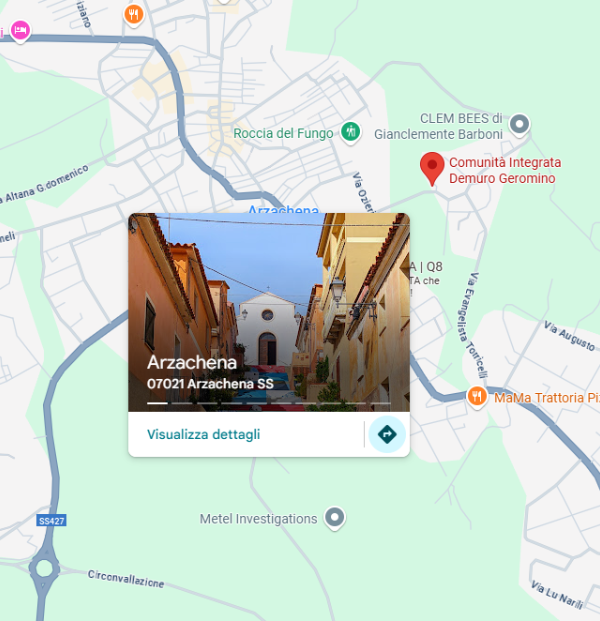
Task: Click the SS427 road shield marker
Action: [x=50, y=521]
